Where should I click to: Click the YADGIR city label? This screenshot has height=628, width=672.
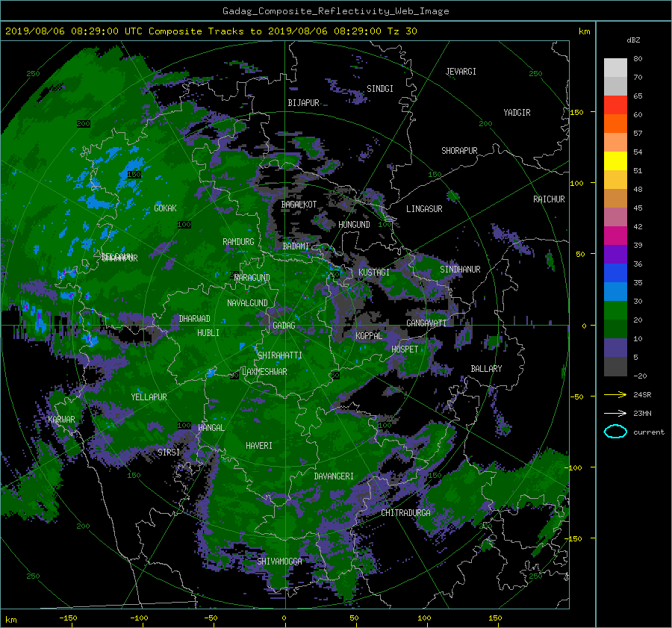517,113
